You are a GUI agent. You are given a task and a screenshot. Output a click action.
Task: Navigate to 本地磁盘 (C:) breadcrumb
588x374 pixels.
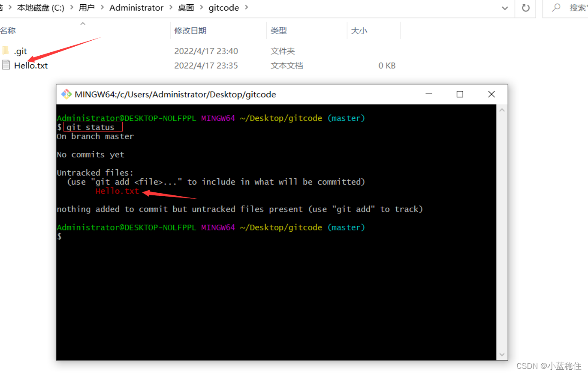[40, 8]
